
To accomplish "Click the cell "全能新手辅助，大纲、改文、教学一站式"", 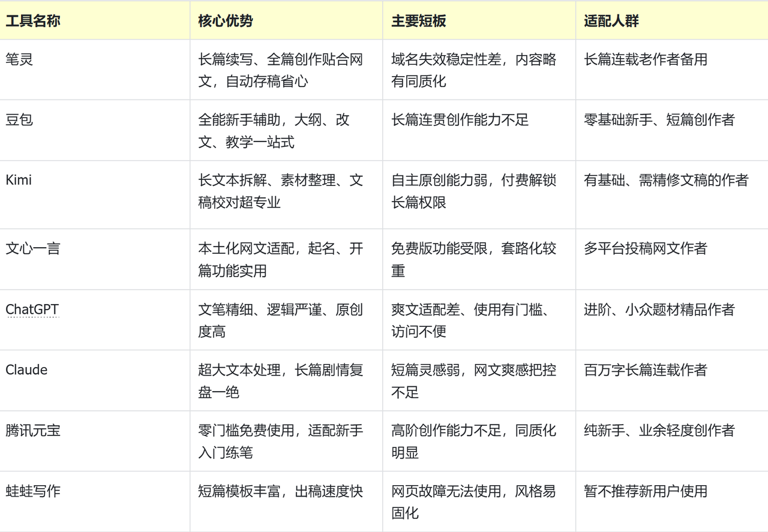I will point(287,130).
